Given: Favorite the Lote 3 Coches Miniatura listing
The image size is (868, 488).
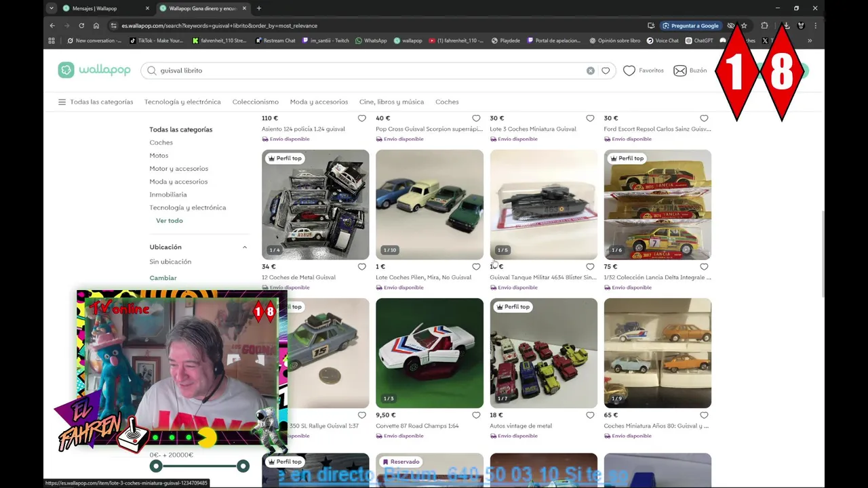Looking at the screenshot, I should [x=590, y=119].
